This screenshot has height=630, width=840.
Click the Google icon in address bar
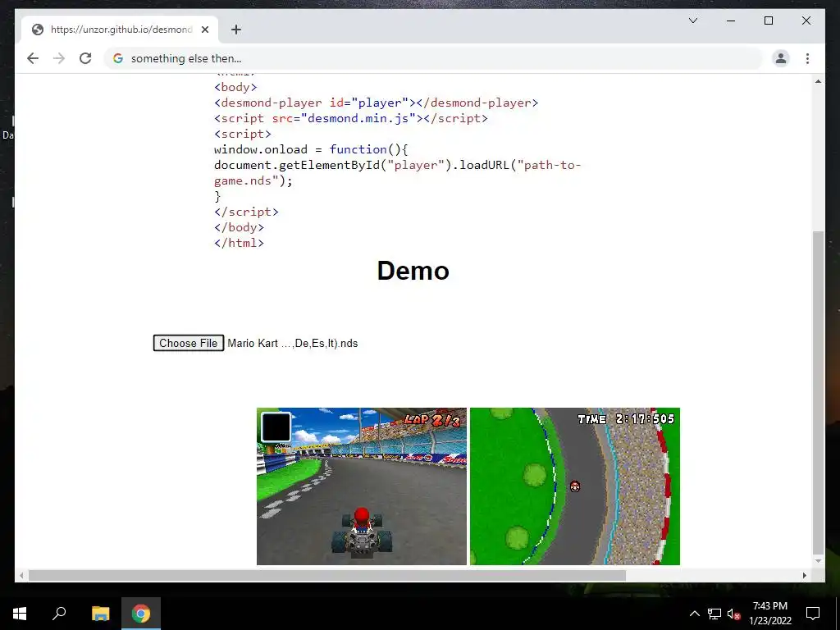tap(118, 58)
